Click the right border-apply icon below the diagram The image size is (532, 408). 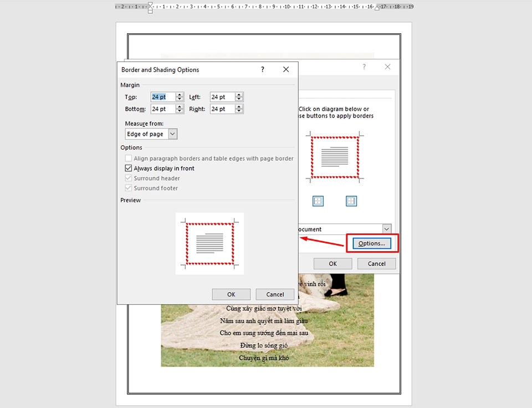tap(351, 201)
